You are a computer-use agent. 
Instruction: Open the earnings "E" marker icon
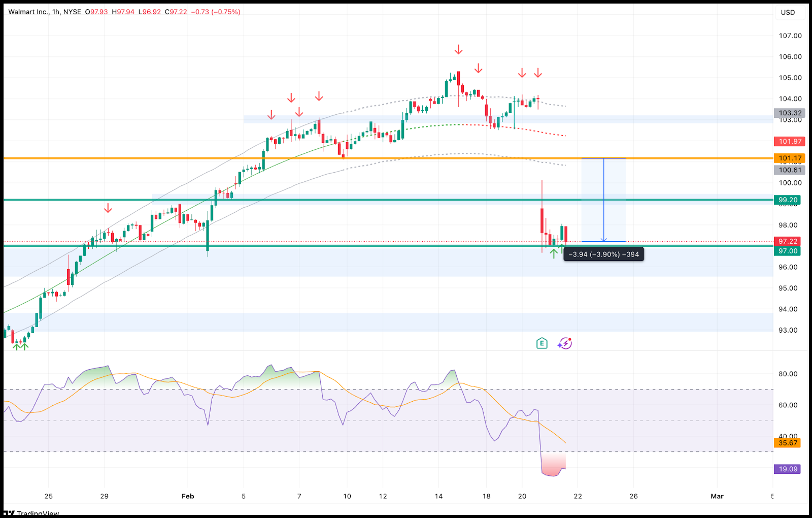pyautogui.click(x=542, y=344)
